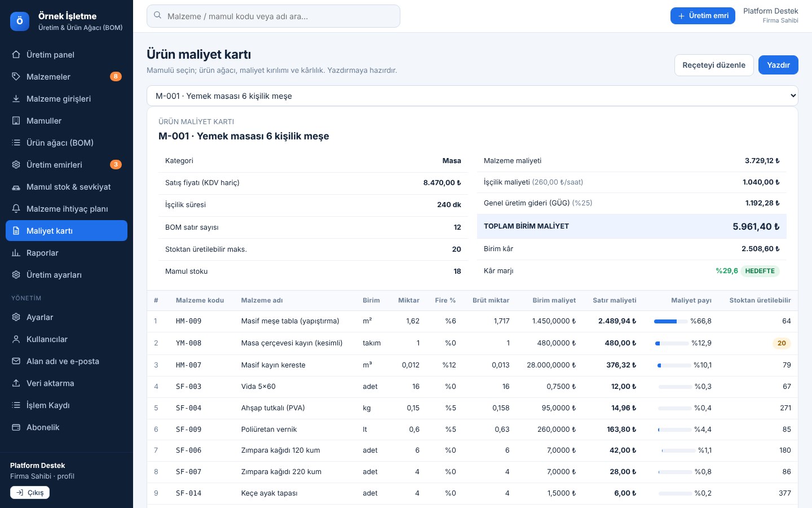Navigate to Mamuller in the sidebar
This screenshot has height=508, width=812.
(x=67, y=121)
